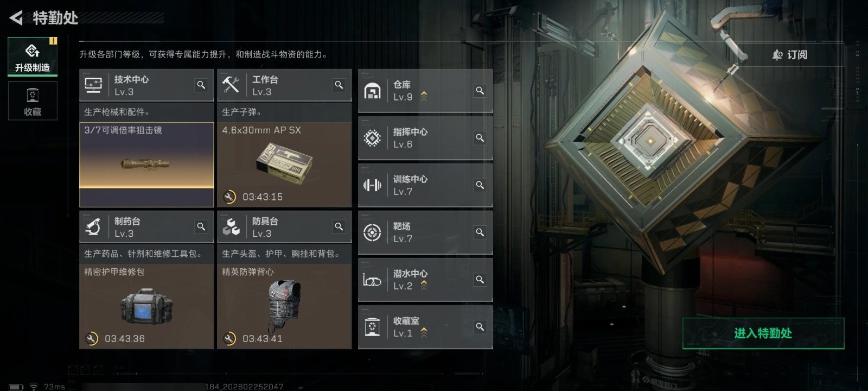Open 仓库 details via magnifier icon

[x=480, y=91]
